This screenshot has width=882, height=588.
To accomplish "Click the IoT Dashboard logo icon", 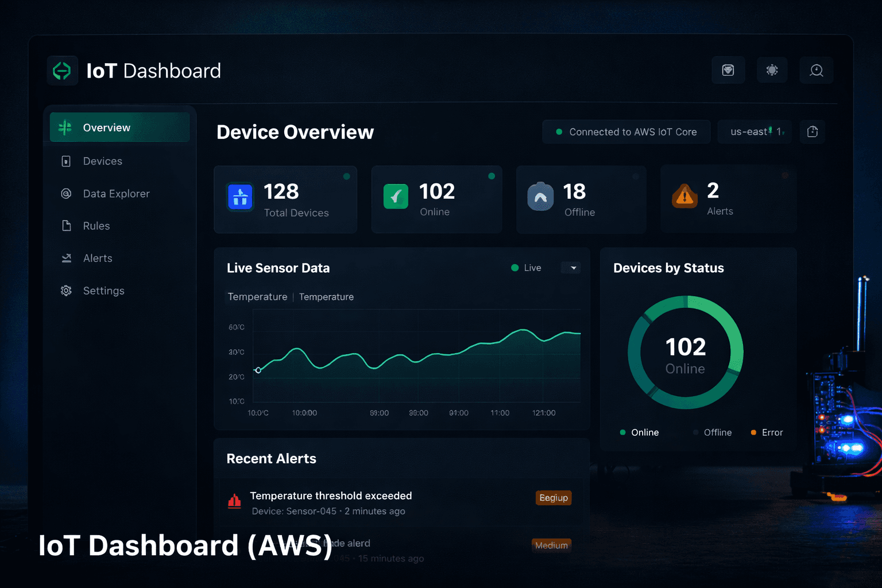I will [62, 70].
